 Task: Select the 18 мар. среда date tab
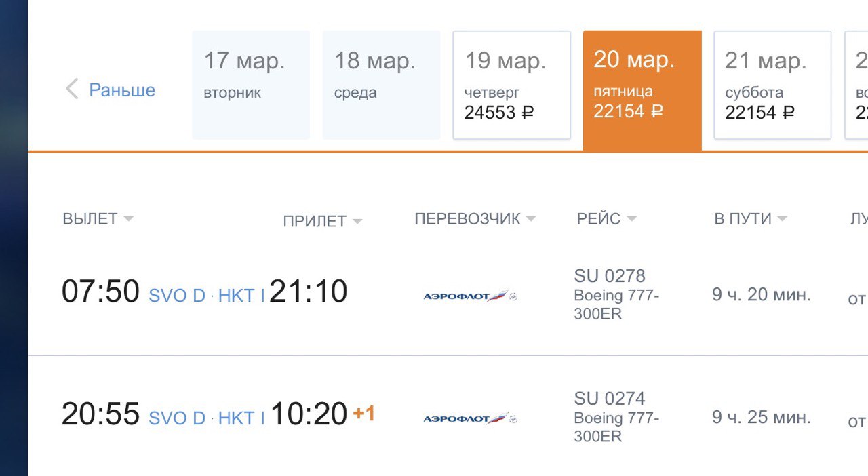pos(381,85)
